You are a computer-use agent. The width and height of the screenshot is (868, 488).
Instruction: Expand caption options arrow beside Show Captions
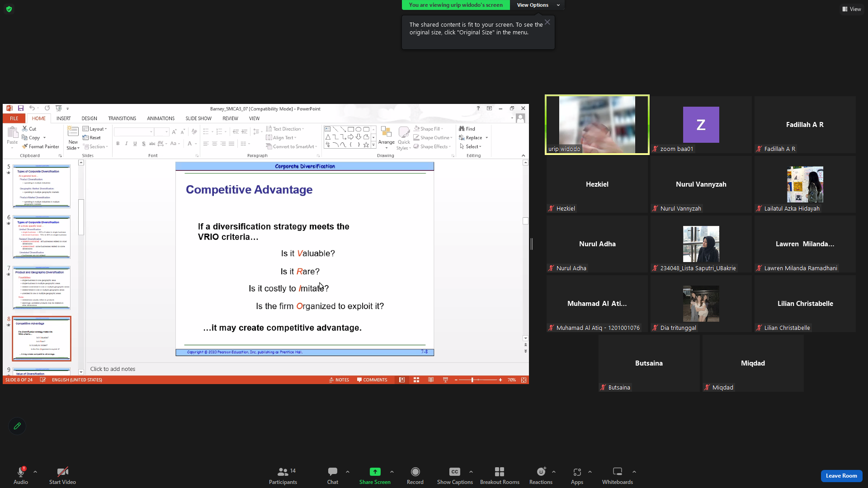pyautogui.click(x=471, y=472)
